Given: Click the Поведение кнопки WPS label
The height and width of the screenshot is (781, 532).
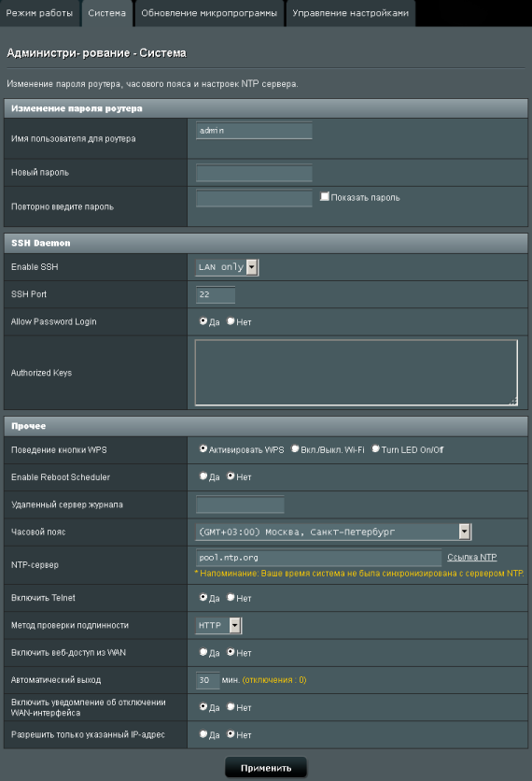Looking at the screenshot, I should (x=59, y=450).
